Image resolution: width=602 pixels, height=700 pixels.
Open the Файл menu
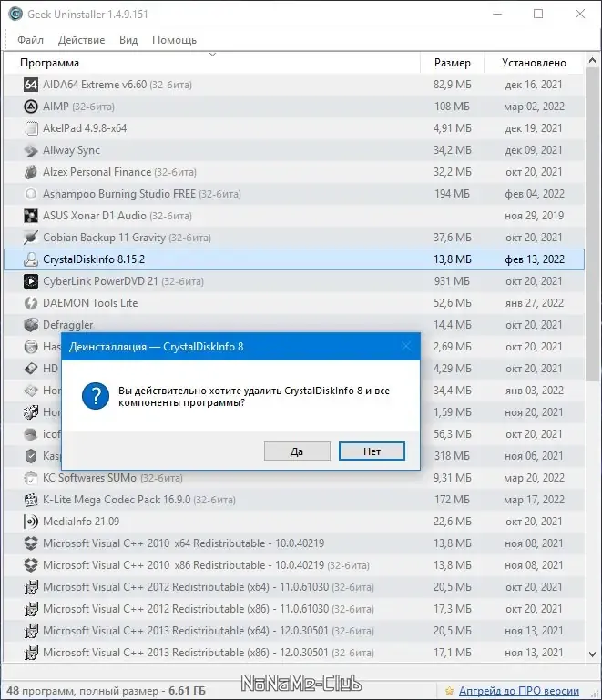(30, 40)
